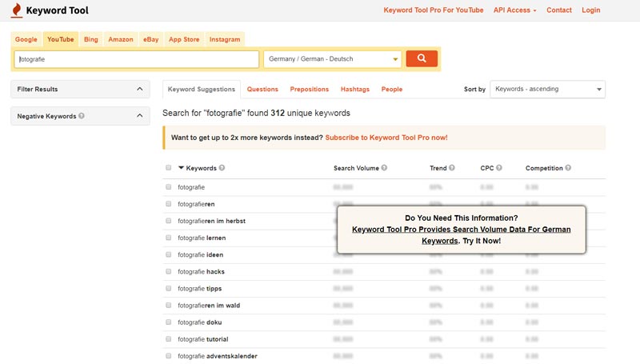Viewport: 640px width, 364px height.
Task: Click the Keyword Tool site title
Action: 57,10
